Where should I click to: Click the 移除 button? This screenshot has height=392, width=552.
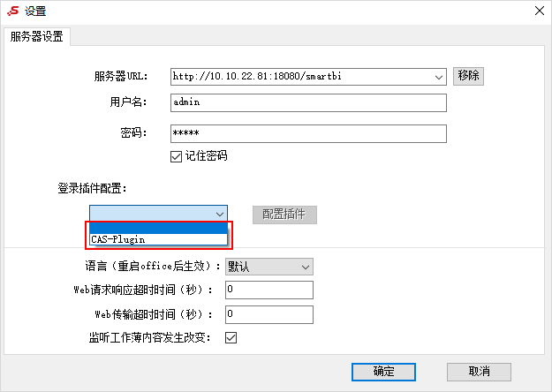click(x=468, y=76)
